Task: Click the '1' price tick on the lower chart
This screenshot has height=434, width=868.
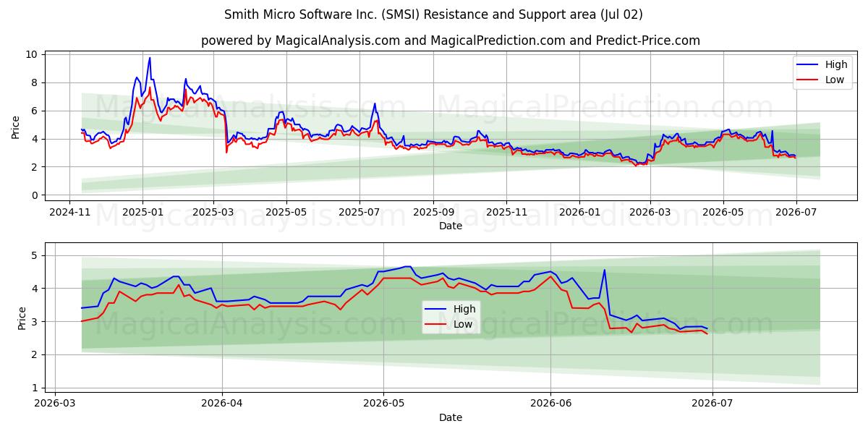Action: tap(35, 388)
